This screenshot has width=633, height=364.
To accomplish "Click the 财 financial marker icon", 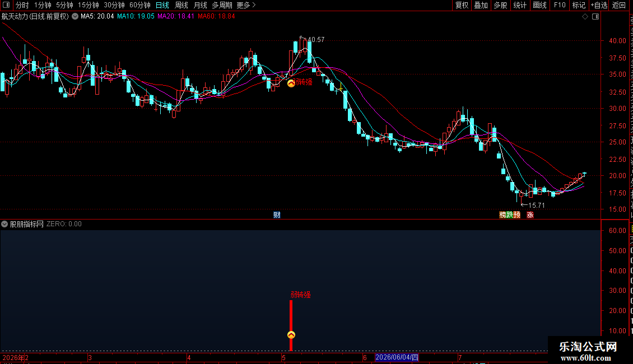I will point(277,214).
